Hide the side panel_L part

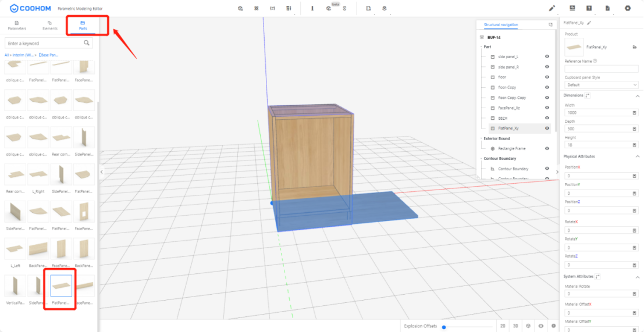pos(547,57)
